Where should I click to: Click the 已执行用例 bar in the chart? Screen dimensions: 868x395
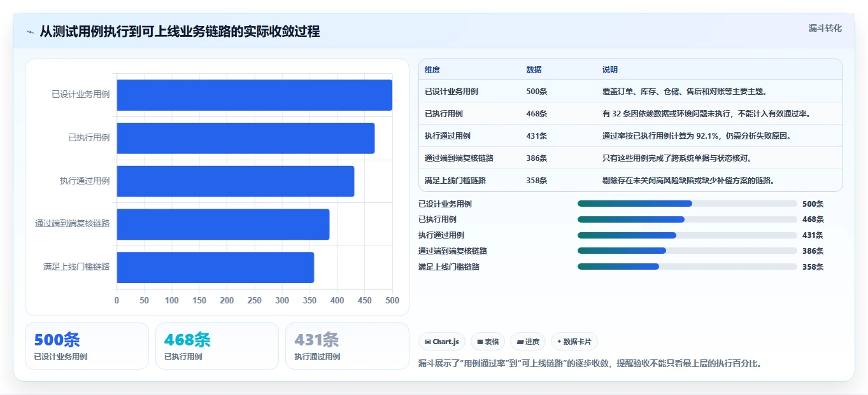coord(245,138)
